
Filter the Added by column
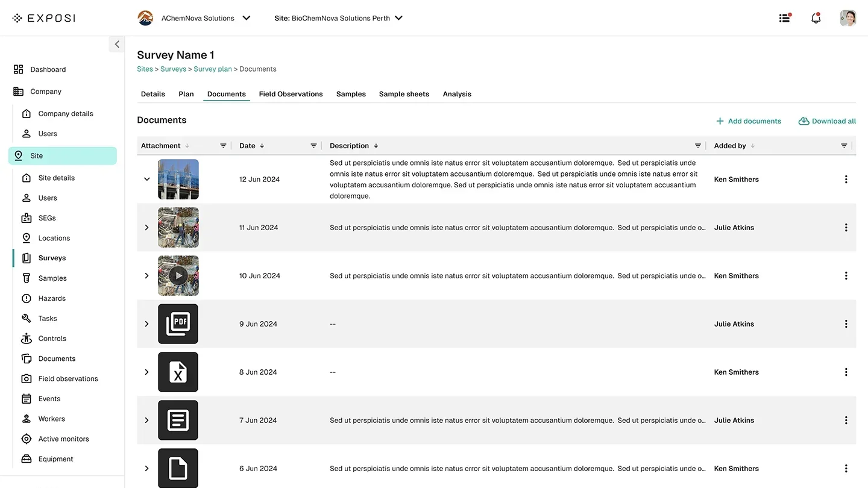pyautogui.click(x=844, y=145)
